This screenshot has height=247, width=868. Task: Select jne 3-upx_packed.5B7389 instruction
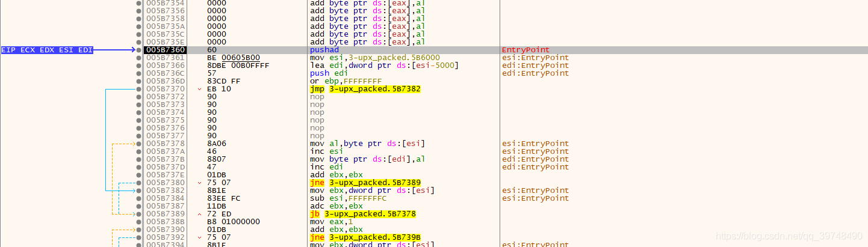tap(365, 183)
